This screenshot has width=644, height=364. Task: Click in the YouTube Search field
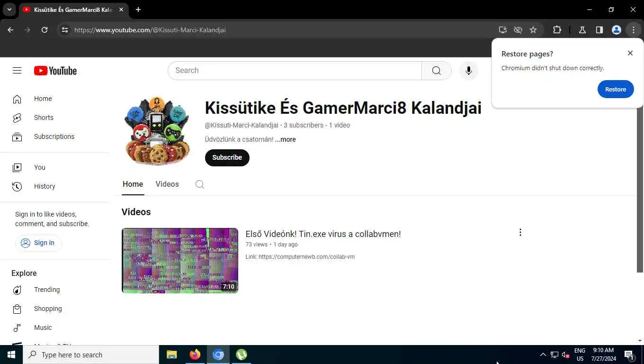(x=295, y=71)
